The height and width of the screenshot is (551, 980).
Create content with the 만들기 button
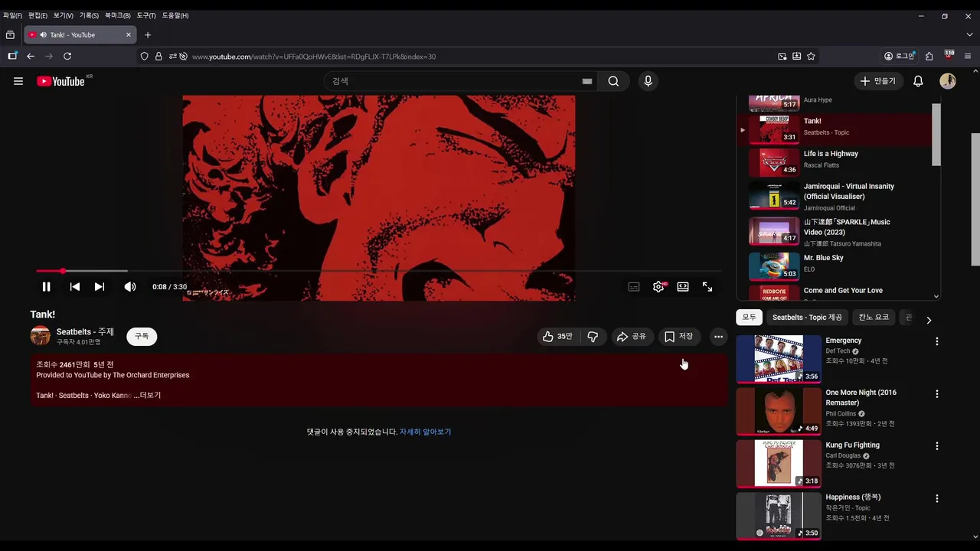pos(878,81)
